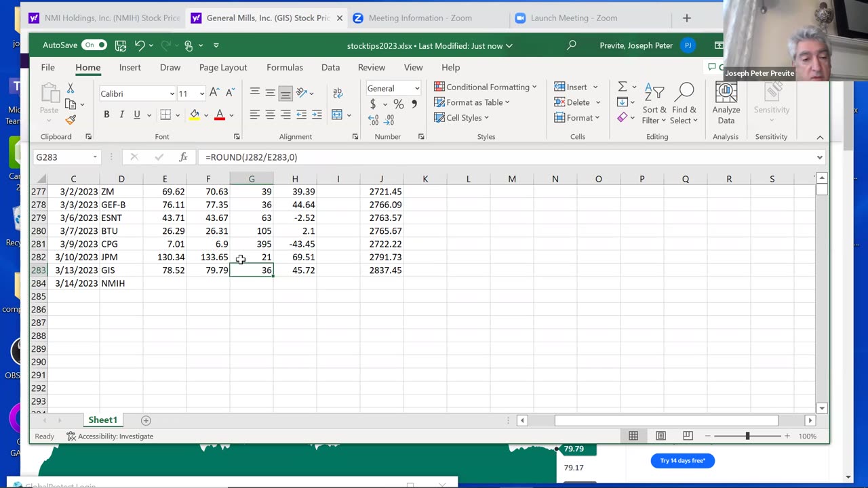The width and height of the screenshot is (868, 488).
Task: Open the File menu
Action: pos(47,67)
